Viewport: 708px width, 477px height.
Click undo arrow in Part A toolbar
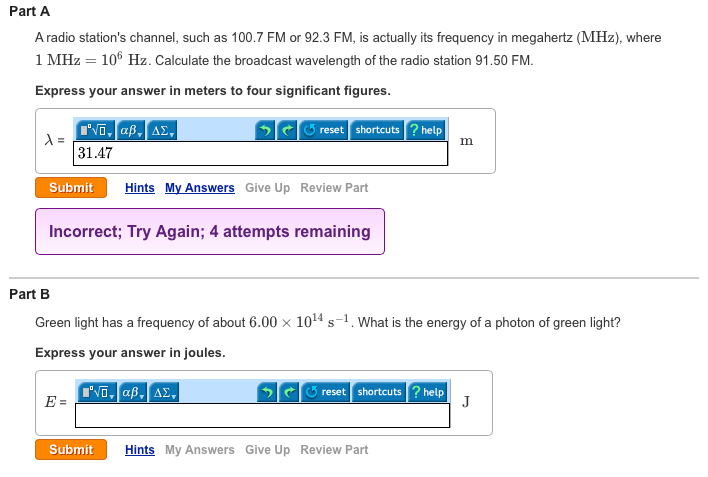(265, 130)
